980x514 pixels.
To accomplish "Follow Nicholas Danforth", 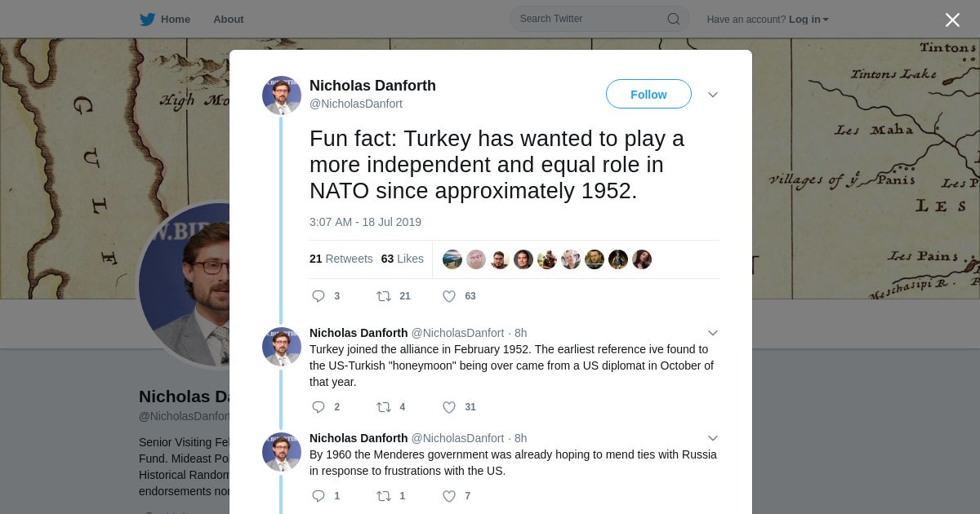I will coord(648,95).
